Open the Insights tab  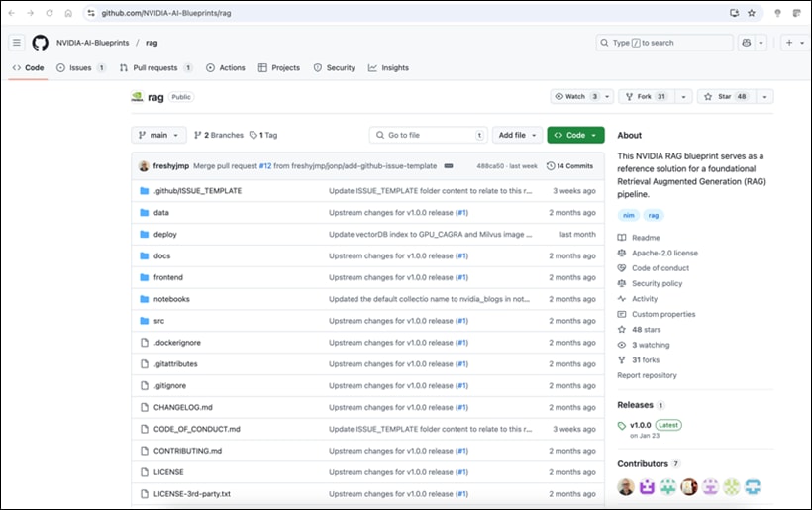point(388,67)
